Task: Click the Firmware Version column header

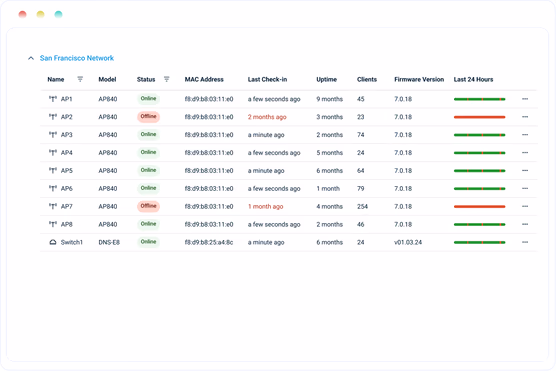Action: click(419, 79)
